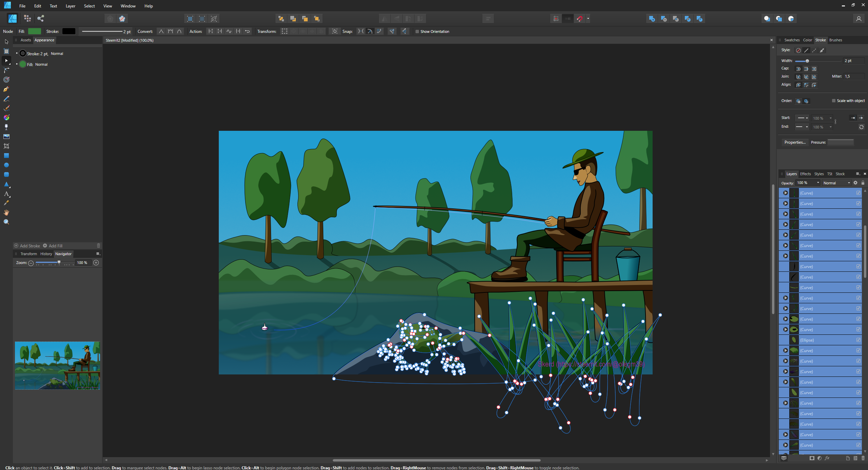Toggle Scale with object checkbox
868x470 pixels.
pyautogui.click(x=833, y=101)
